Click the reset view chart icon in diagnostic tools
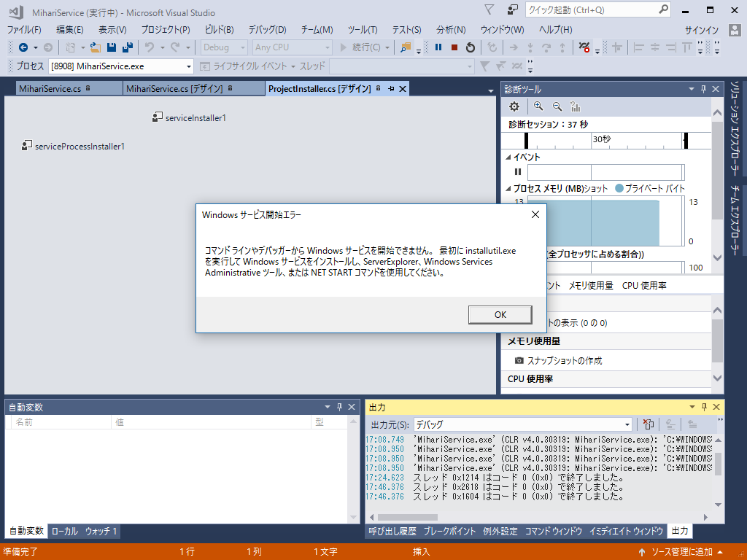This screenshot has width=747, height=560. tap(576, 106)
